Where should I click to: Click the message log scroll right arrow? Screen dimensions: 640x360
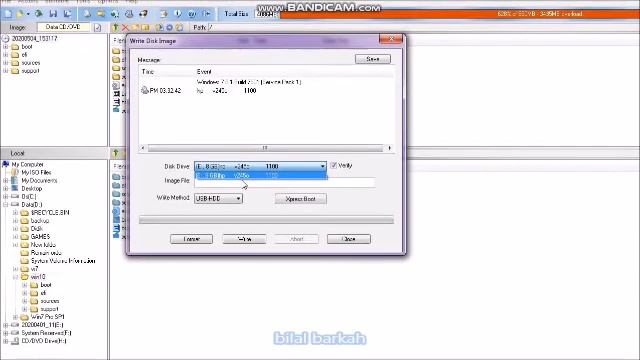pos(389,148)
